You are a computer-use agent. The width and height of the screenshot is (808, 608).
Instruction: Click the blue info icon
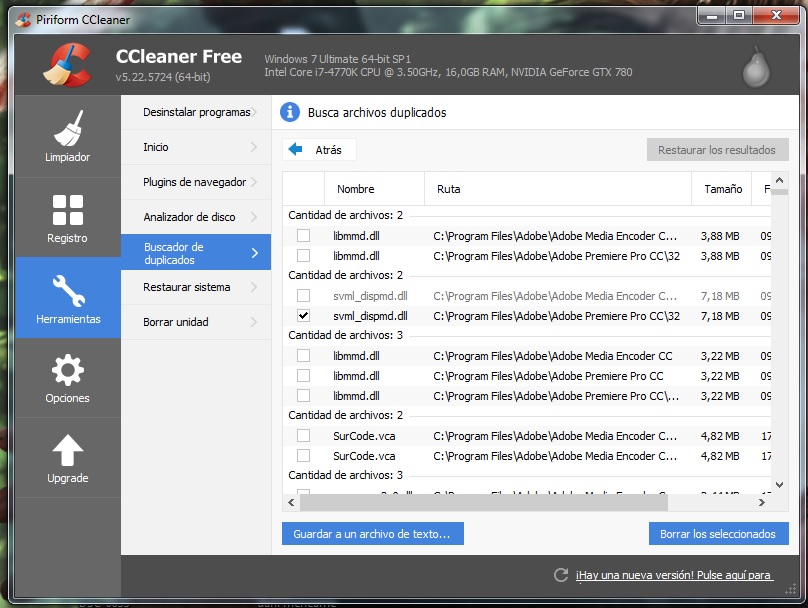[290, 112]
